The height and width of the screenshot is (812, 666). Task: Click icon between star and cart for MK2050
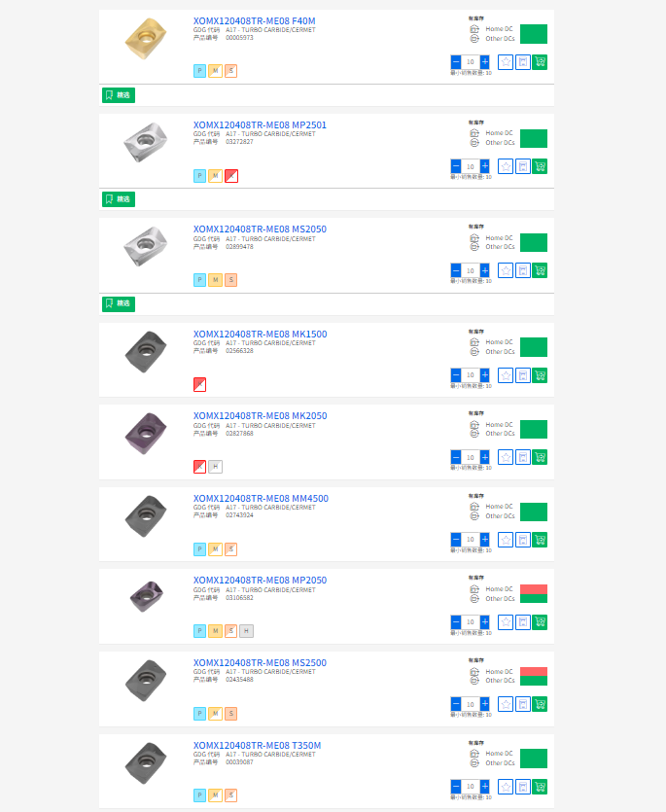tap(523, 457)
